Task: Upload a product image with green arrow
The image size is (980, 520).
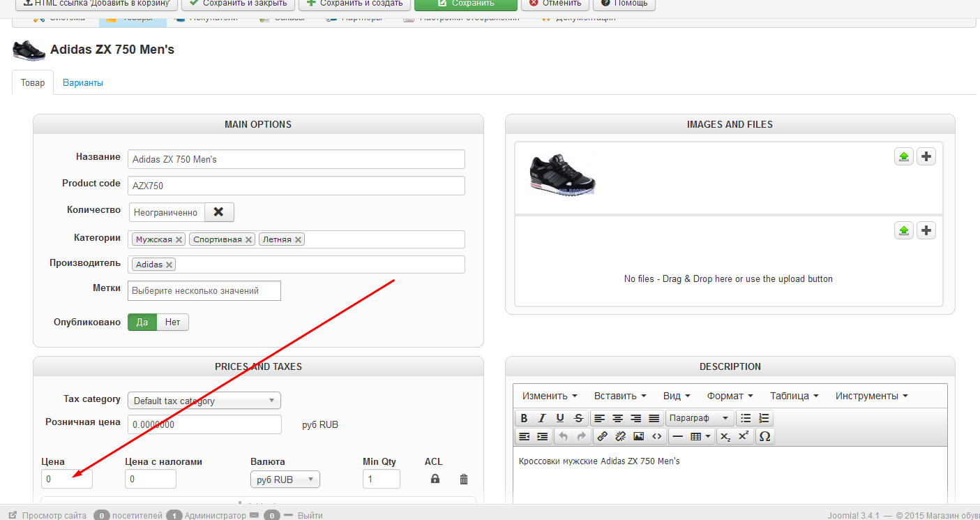Action: tap(904, 156)
